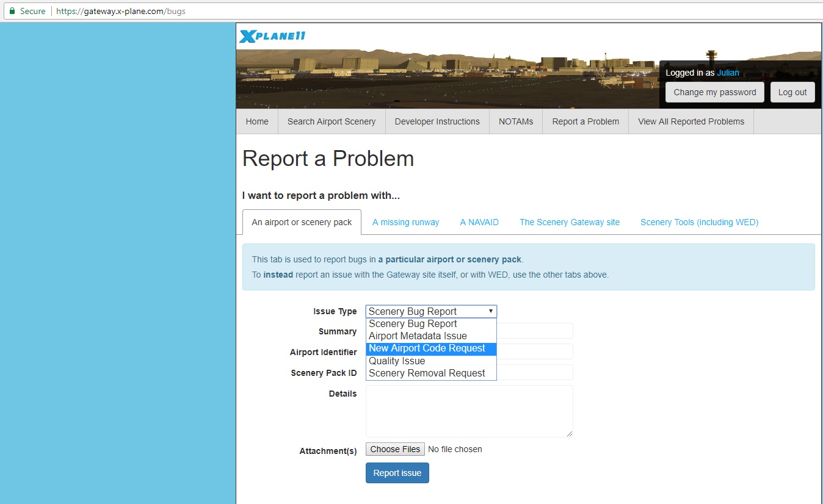Switch to A missing runway tab
Viewport: 823px width, 504px height.
click(x=406, y=222)
